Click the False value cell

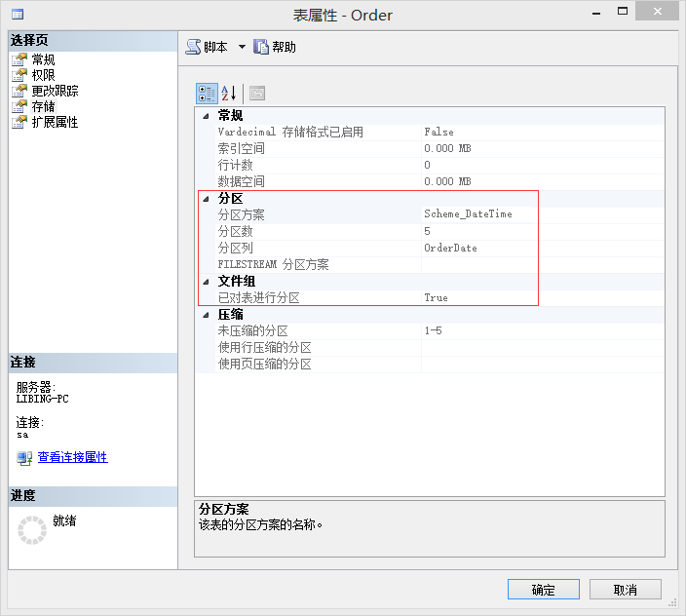(x=543, y=133)
